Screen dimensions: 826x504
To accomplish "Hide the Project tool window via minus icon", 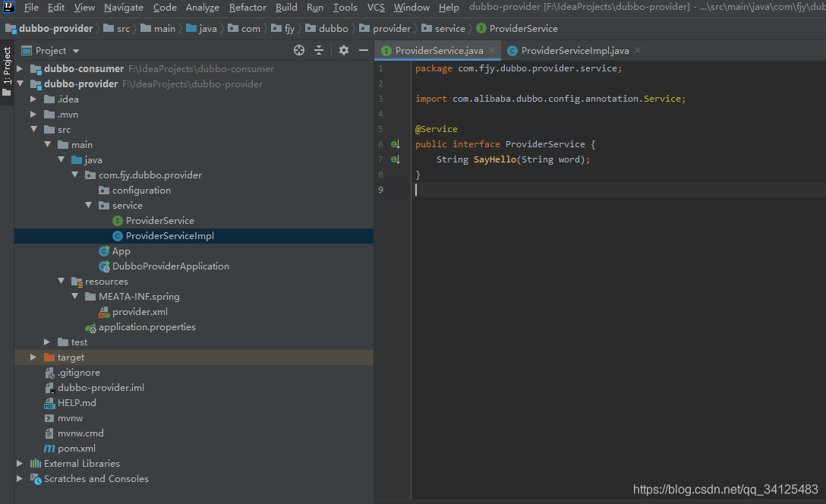I will pyautogui.click(x=364, y=51).
